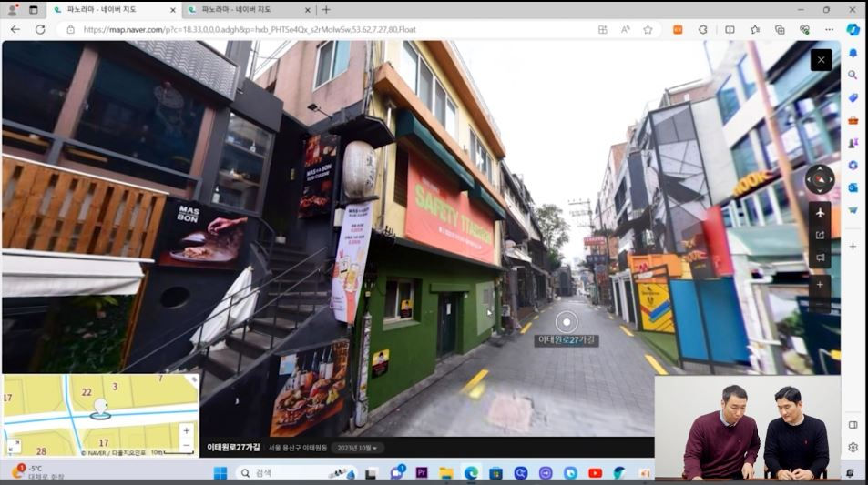
Task: Open Browser essentials heart icon
Action: click(804, 30)
